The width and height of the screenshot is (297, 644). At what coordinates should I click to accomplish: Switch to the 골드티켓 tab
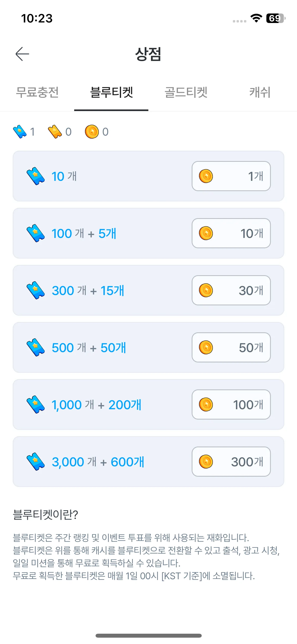[x=186, y=92]
